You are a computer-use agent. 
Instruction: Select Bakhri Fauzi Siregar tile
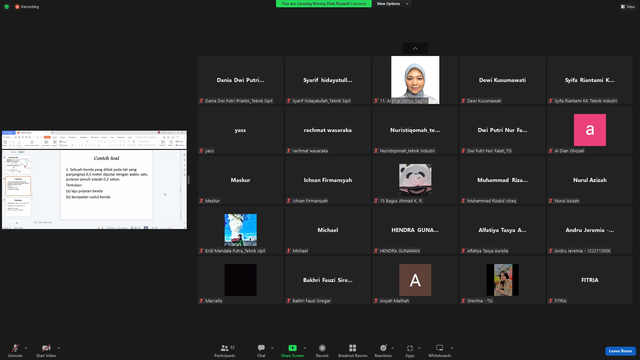coord(328,280)
